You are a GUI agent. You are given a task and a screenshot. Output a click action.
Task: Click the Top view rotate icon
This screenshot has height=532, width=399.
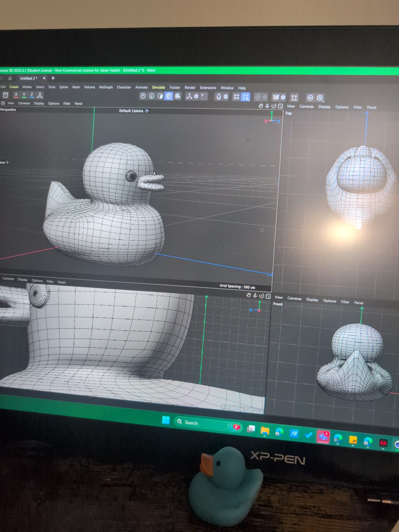pos(274,106)
